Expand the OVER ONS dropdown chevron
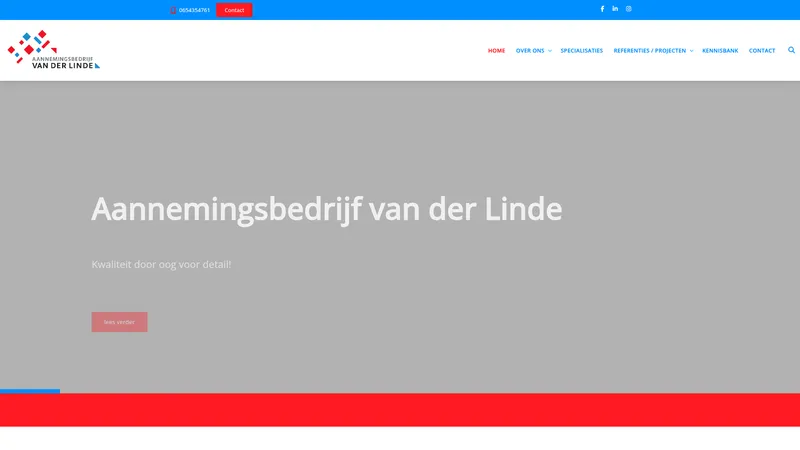Screen dimensions: 800x450 click(549, 51)
